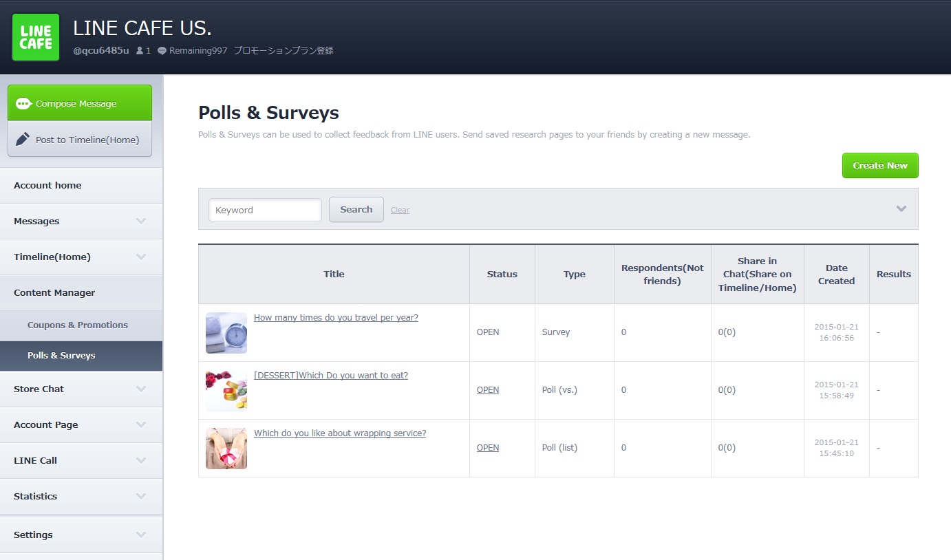Screen dimensions: 951x560
Task: Open the wrapping service poll thumbnail
Action: click(226, 449)
